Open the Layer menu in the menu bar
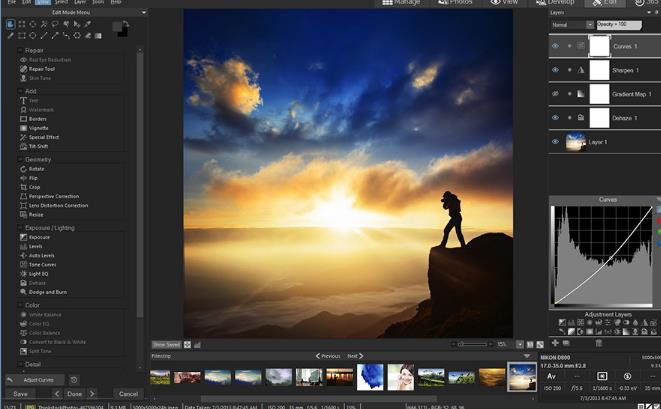Image resolution: width=661 pixels, height=409 pixels. tap(80, 2)
